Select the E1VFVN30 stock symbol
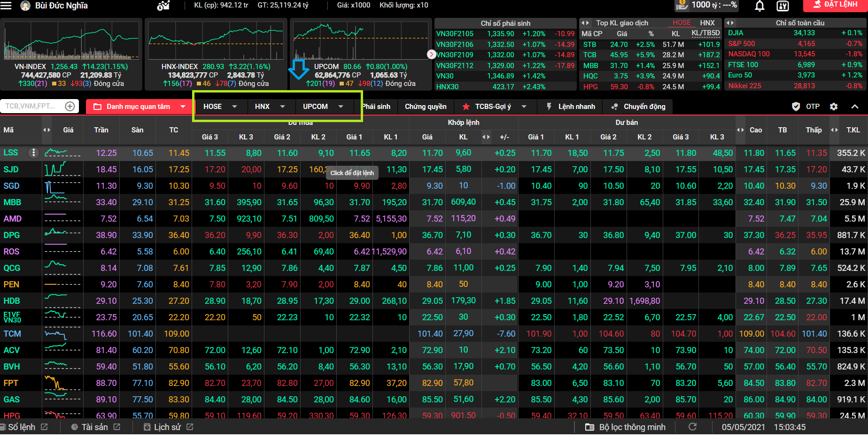This screenshot has width=868, height=439. pos(12,317)
